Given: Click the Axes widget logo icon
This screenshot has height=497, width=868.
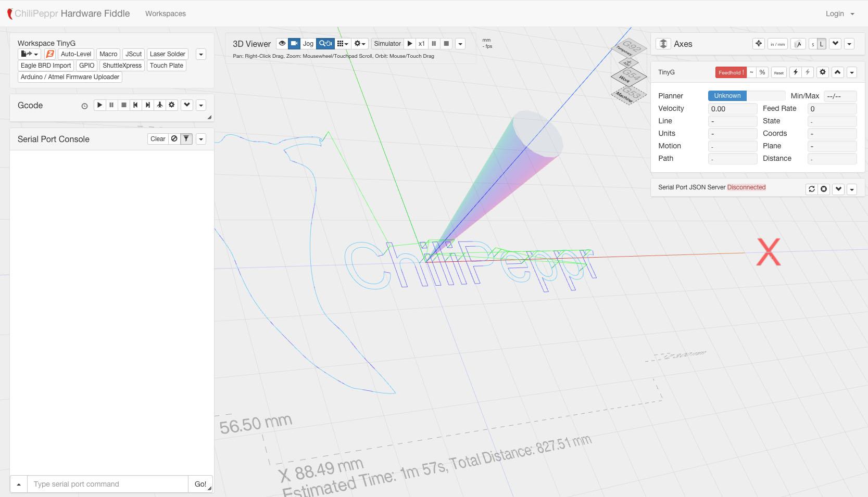Looking at the screenshot, I should (x=663, y=44).
